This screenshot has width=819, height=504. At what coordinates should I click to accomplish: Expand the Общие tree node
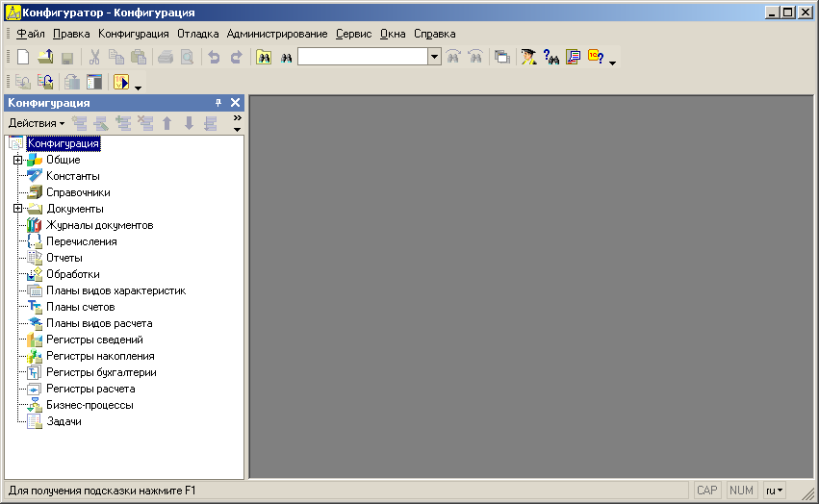17,160
